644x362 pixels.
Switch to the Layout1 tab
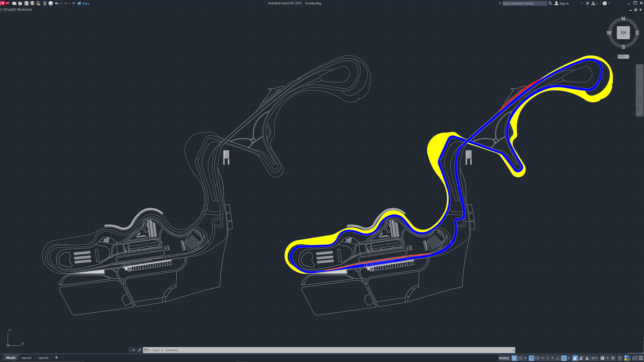point(26,358)
